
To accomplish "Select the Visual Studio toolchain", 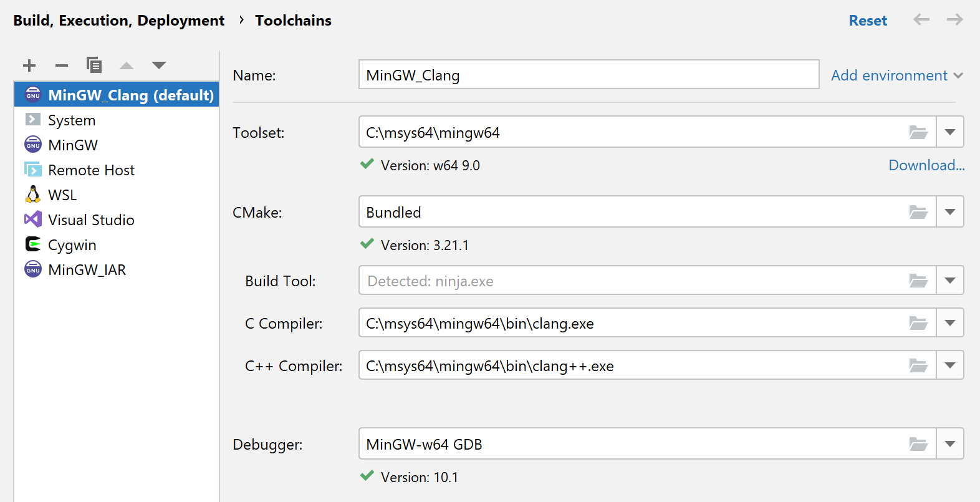I will (x=91, y=220).
